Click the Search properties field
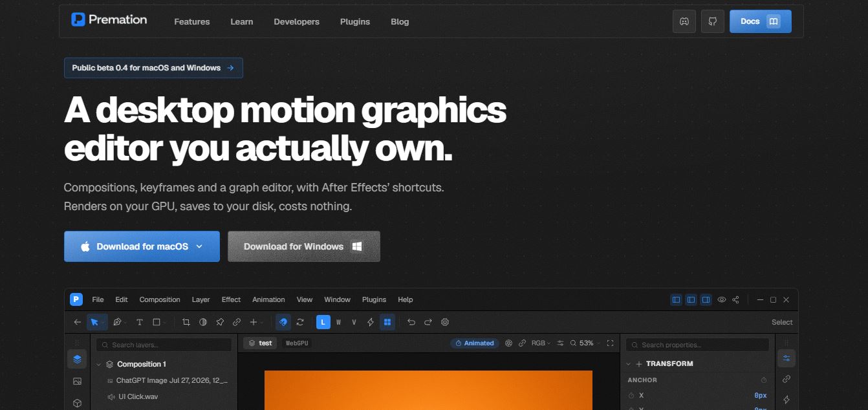The image size is (868, 410). tap(697, 345)
